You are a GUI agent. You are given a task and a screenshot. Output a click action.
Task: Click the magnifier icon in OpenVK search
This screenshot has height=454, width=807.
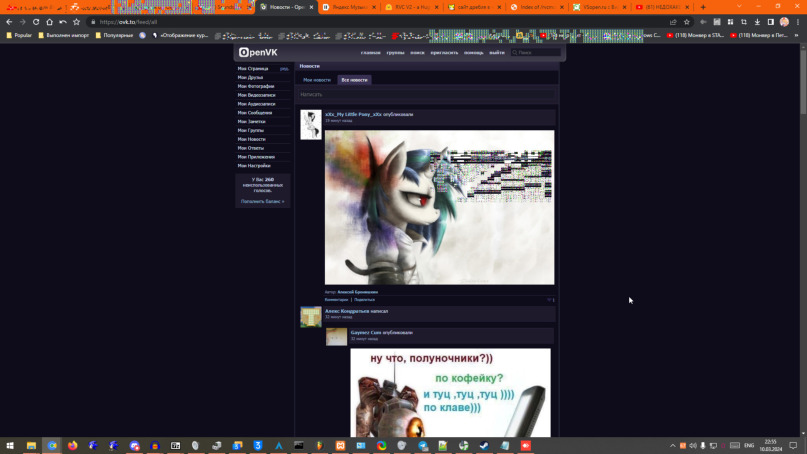514,53
